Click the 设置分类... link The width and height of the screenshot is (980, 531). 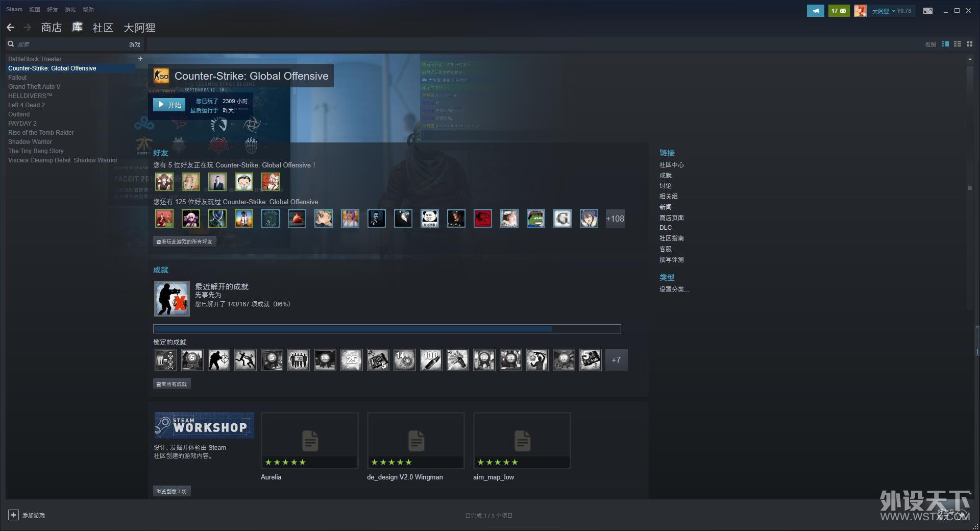674,289
